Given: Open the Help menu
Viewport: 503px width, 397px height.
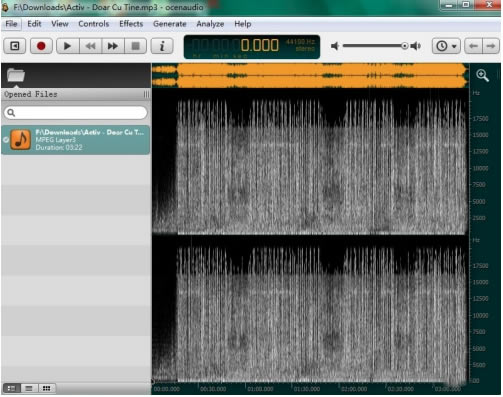Looking at the screenshot, I should pos(242,24).
